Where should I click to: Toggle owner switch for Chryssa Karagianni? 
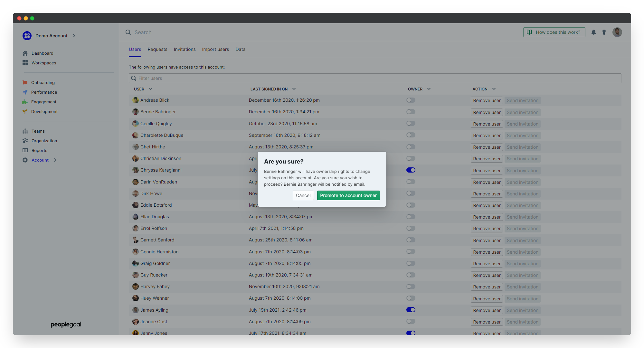[411, 170]
